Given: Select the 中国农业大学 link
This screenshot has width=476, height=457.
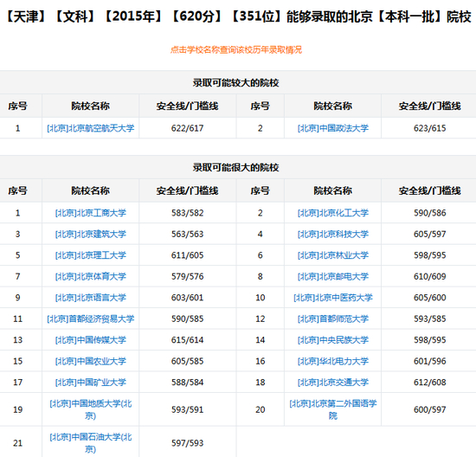Looking at the screenshot, I should click(x=91, y=361).
